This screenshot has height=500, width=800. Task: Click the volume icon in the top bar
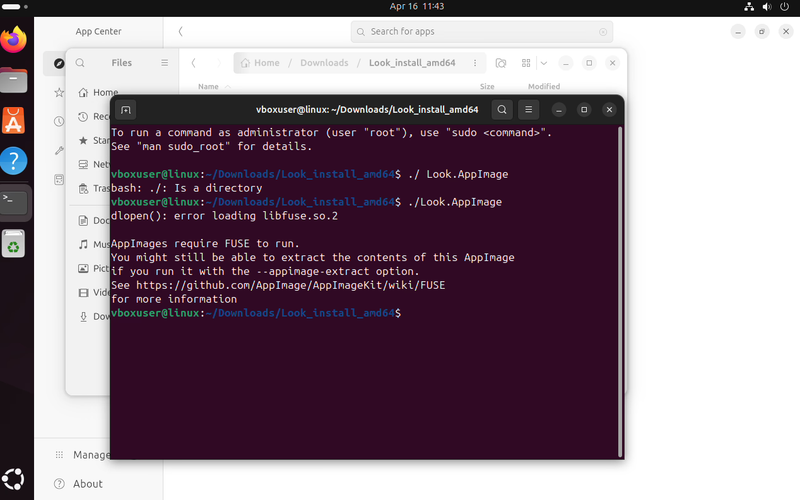tap(767, 7)
